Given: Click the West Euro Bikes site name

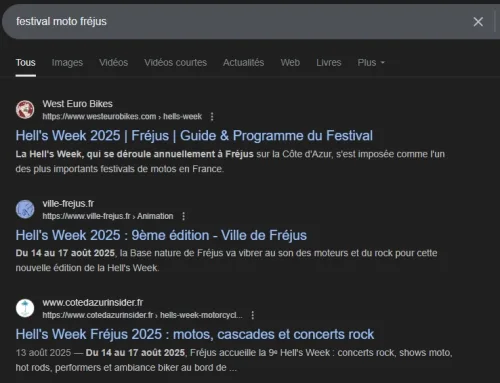Looking at the screenshot, I should (x=77, y=104).
